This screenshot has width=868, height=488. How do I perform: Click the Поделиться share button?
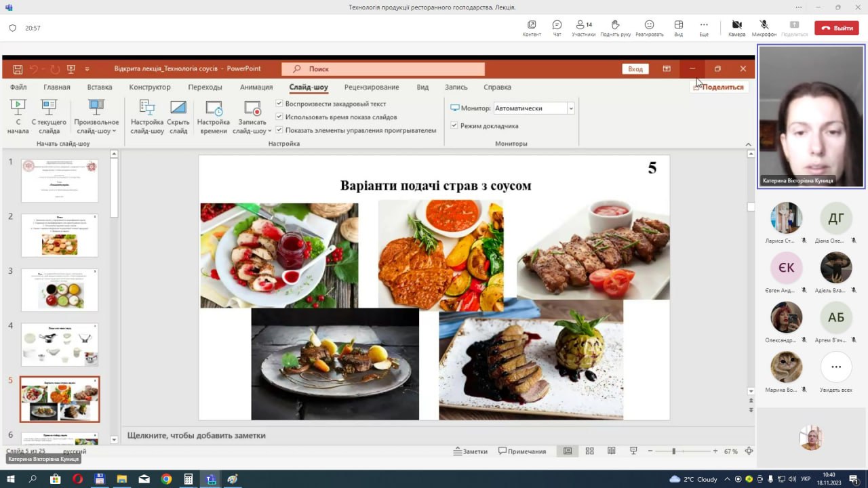coord(719,87)
